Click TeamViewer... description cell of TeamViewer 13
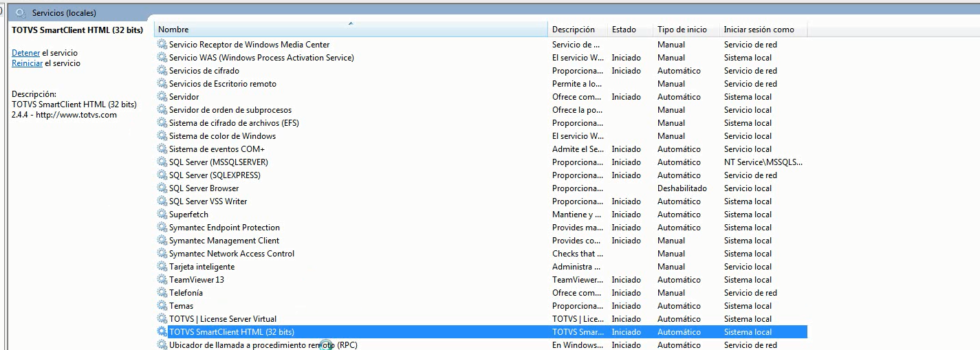The height and width of the screenshot is (350, 980). (578, 280)
